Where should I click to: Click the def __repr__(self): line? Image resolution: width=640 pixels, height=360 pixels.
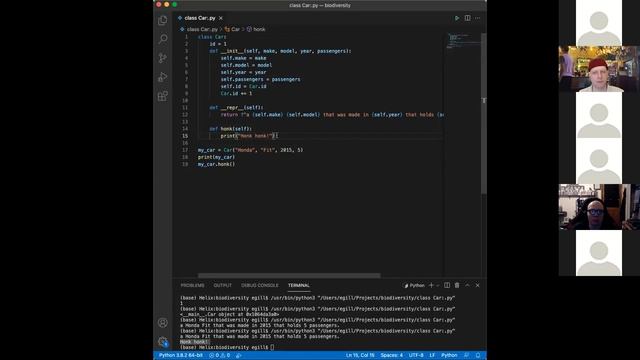click(x=236, y=107)
